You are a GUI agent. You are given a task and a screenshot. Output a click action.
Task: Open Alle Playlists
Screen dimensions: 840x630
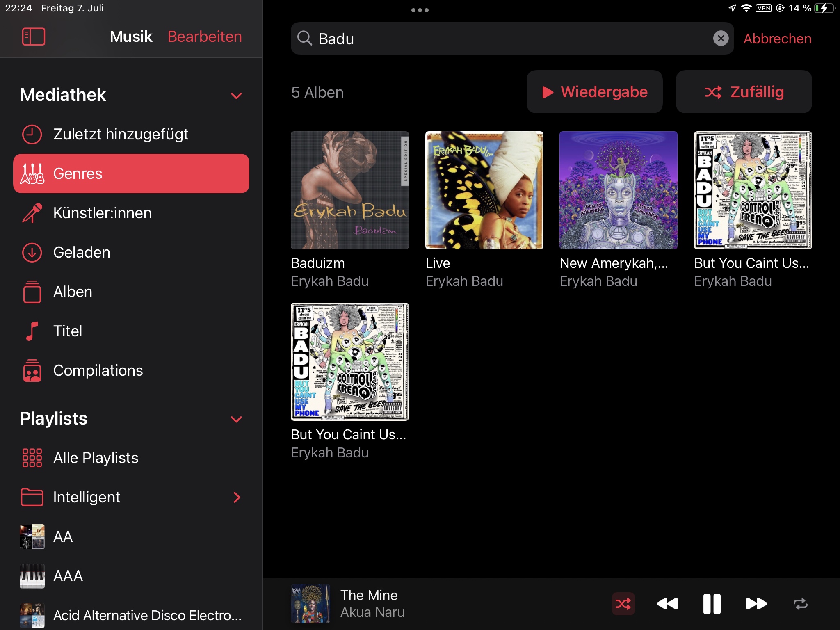point(131,458)
